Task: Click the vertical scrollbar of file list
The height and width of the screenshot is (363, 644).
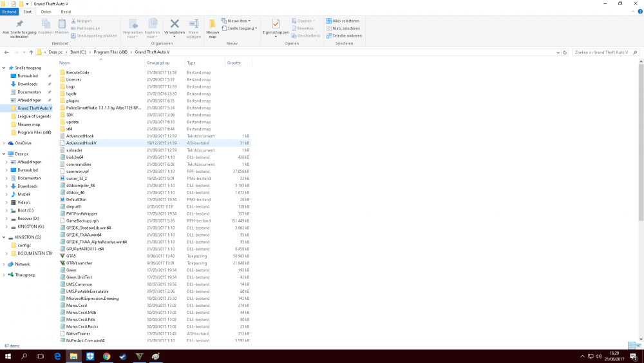Action: pyautogui.click(x=641, y=142)
